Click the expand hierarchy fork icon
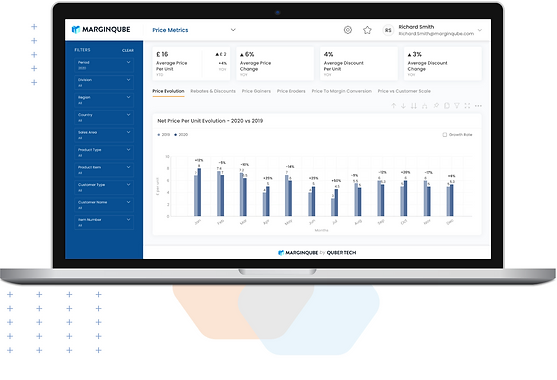 (x=424, y=106)
